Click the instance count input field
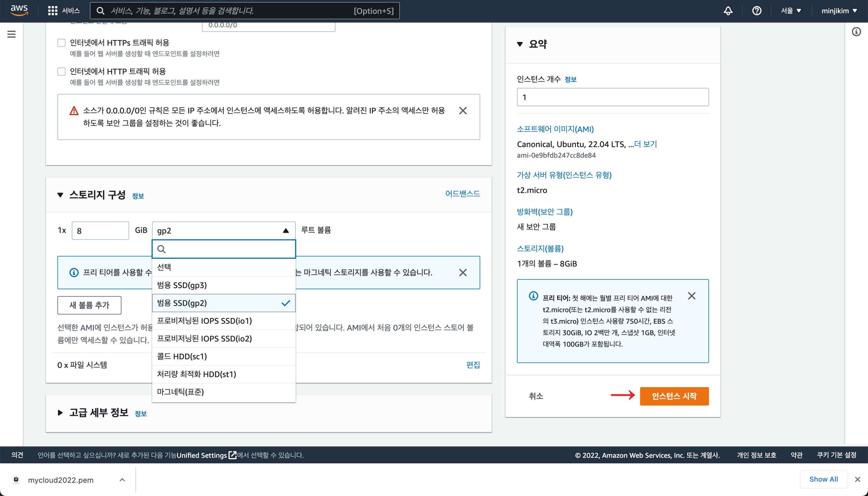The width and height of the screenshot is (868, 496). [612, 97]
